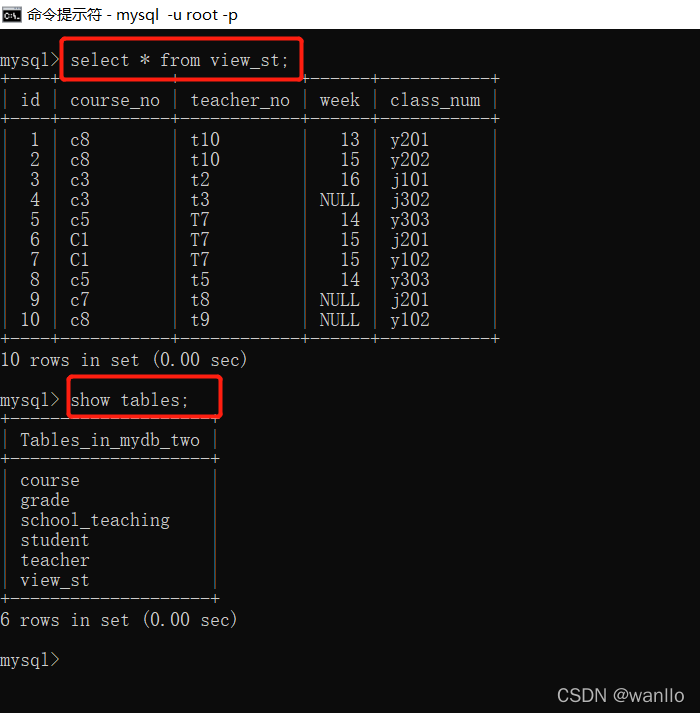Click the 'select * from view_st;' command text
Image resolution: width=700 pixels, height=713 pixels.
(x=179, y=60)
